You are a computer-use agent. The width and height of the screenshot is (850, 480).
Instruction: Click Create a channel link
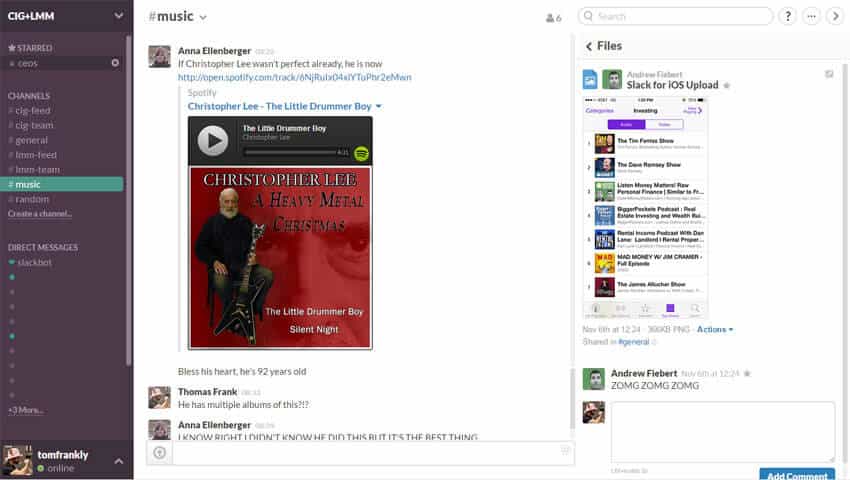pyautogui.click(x=40, y=214)
